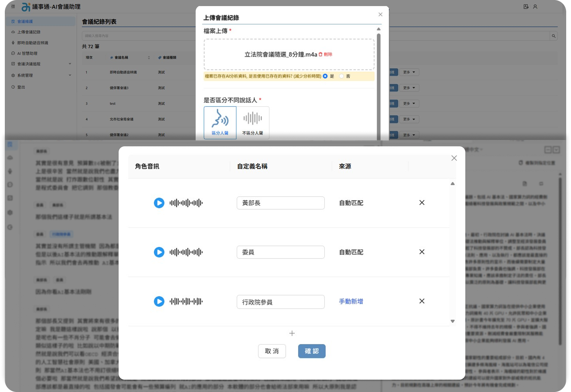571x392 pixels.
Task: Toggle the hamburger sidebar menu
Action: click(x=13, y=6)
